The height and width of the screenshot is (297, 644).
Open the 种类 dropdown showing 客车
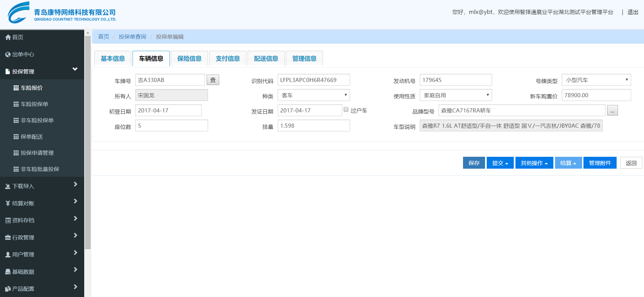pyautogui.click(x=314, y=95)
